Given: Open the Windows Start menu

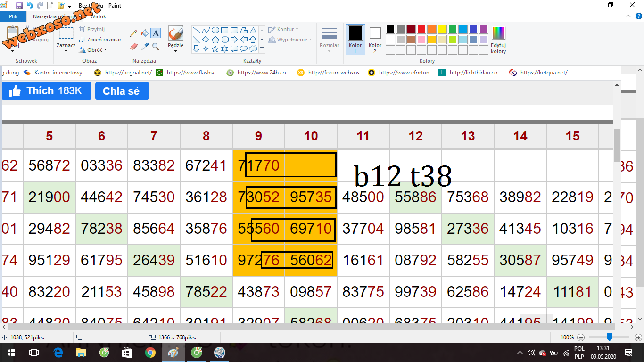Looking at the screenshot, I should [11, 353].
